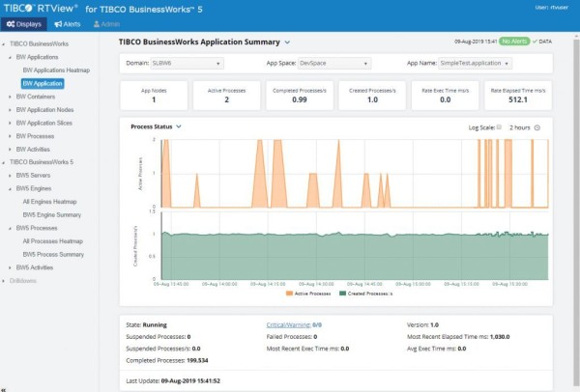The height and width of the screenshot is (392, 580).
Task: Expand the BW Processes node
Action: 10,136
